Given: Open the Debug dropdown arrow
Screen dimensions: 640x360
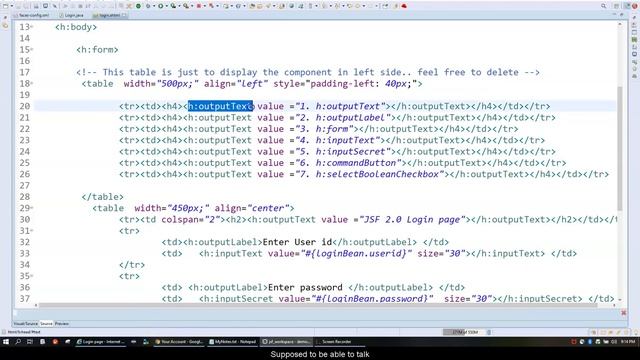Looking at the screenshot, I should (x=154, y=6).
